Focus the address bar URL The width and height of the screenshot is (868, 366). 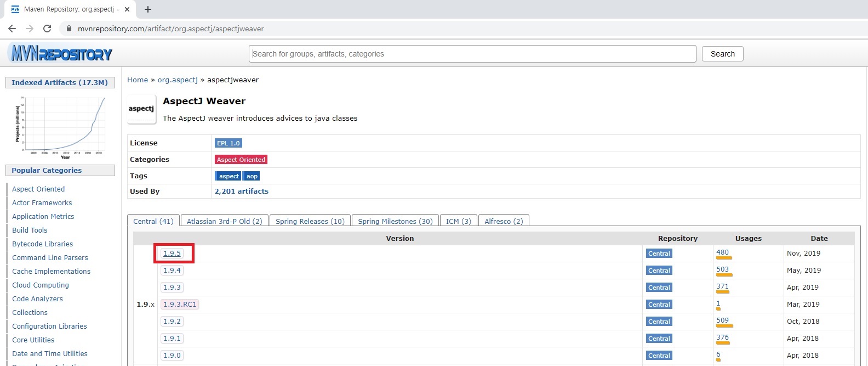pyautogui.click(x=170, y=29)
